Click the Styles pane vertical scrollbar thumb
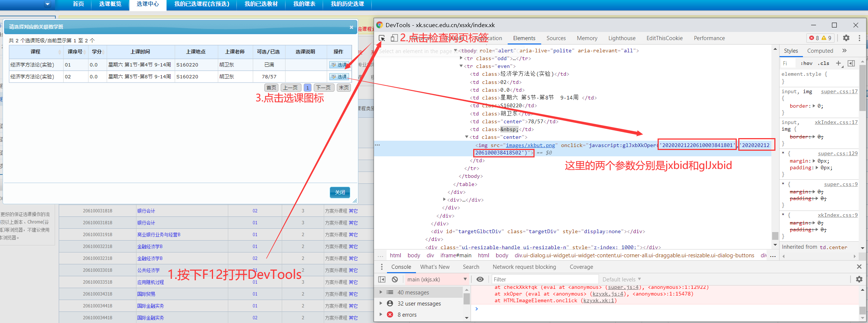The width and height of the screenshot is (868, 323). click(x=862, y=88)
